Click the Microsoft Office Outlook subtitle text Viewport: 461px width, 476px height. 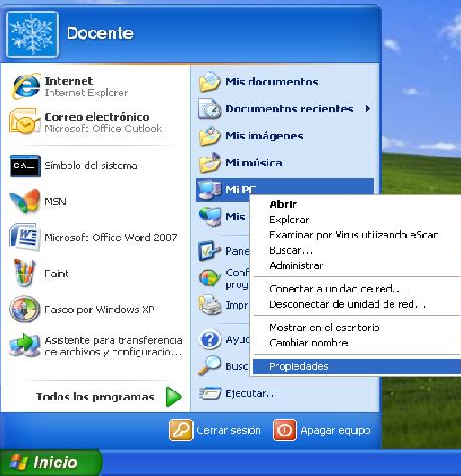[104, 129]
